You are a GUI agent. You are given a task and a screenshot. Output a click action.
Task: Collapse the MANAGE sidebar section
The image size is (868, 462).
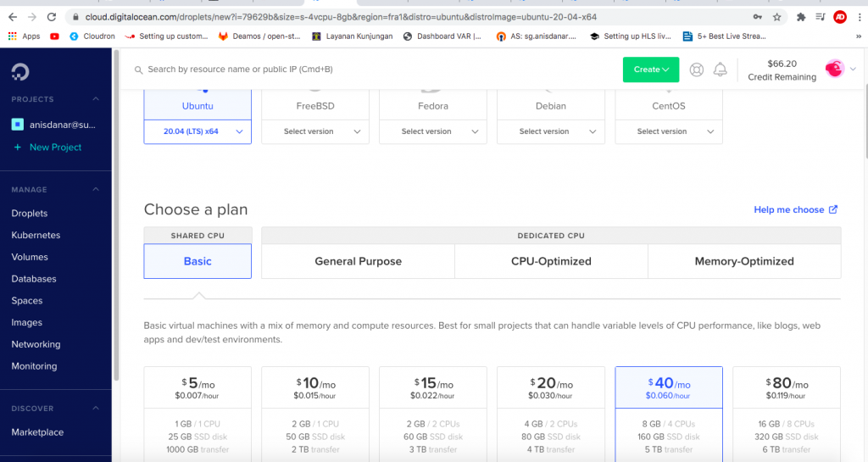tap(96, 189)
